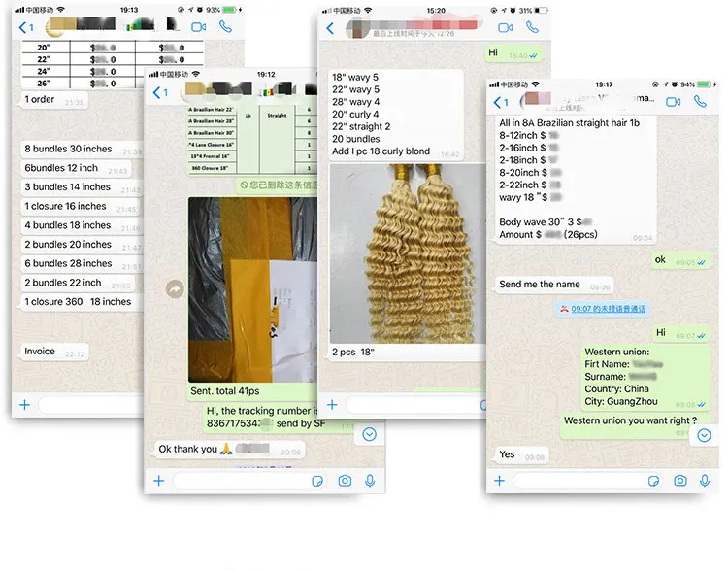Open the blond curly hair photo
The width and height of the screenshot is (728, 571).
pyautogui.click(x=408, y=251)
